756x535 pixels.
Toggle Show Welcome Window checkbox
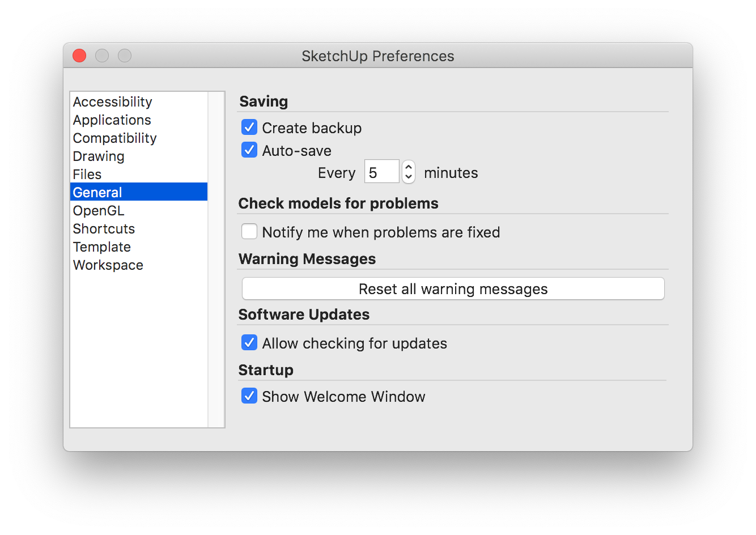(x=249, y=396)
